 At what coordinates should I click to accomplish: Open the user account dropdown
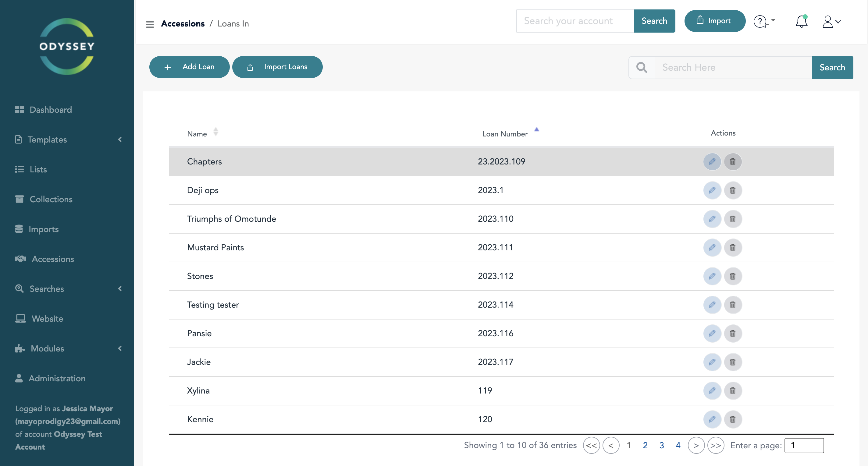[832, 22]
